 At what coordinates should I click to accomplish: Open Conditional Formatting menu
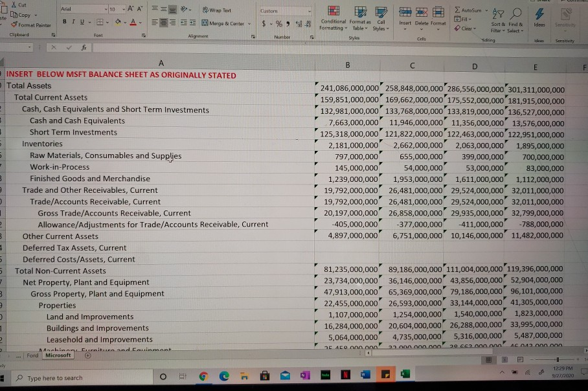pos(333,18)
